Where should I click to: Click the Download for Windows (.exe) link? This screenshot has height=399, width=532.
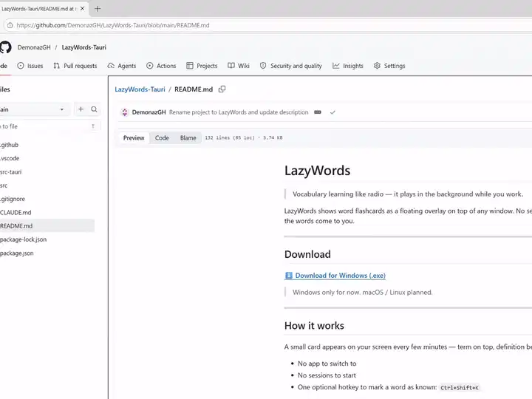(x=341, y=276)
